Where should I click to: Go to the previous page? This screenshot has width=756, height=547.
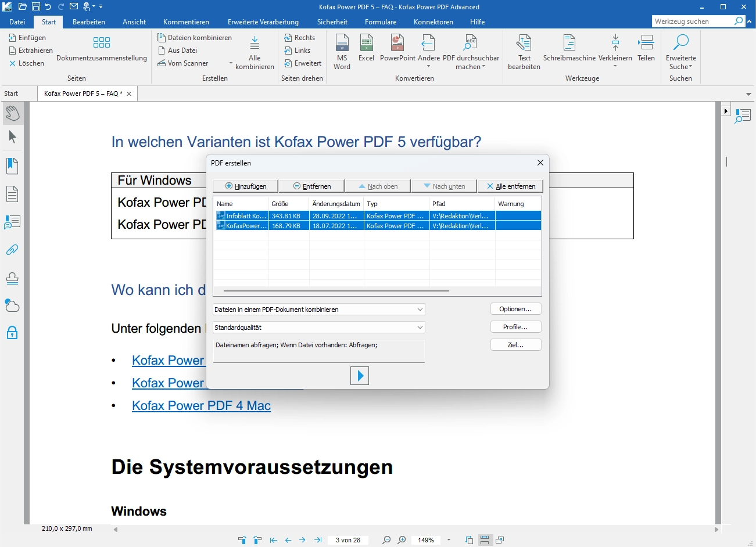288,540
